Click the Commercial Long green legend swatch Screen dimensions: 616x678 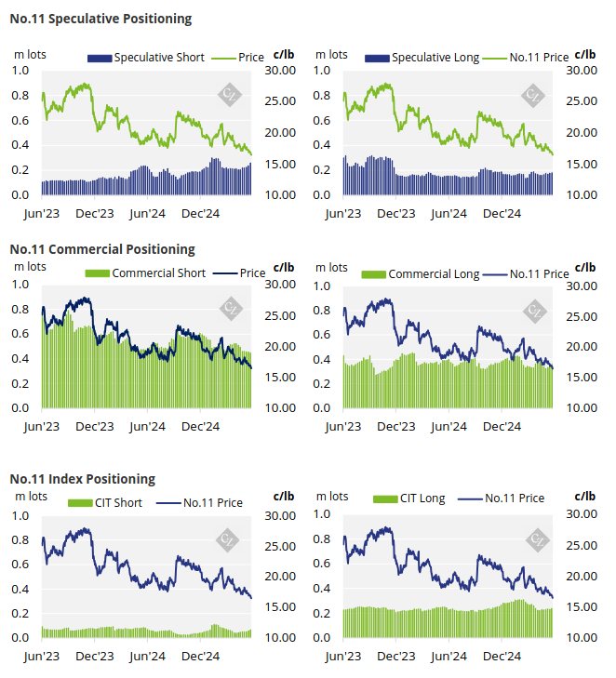tap(374, 274)
